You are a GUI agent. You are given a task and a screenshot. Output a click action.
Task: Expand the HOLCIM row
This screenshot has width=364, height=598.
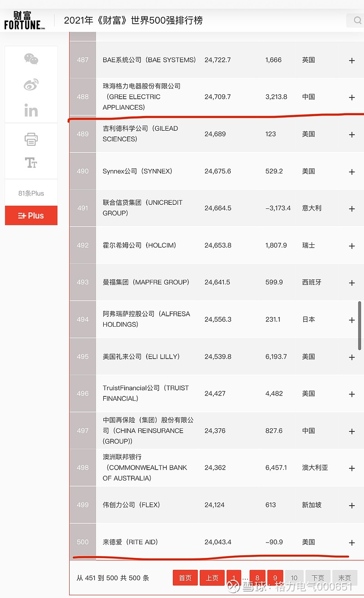[352, 246]
